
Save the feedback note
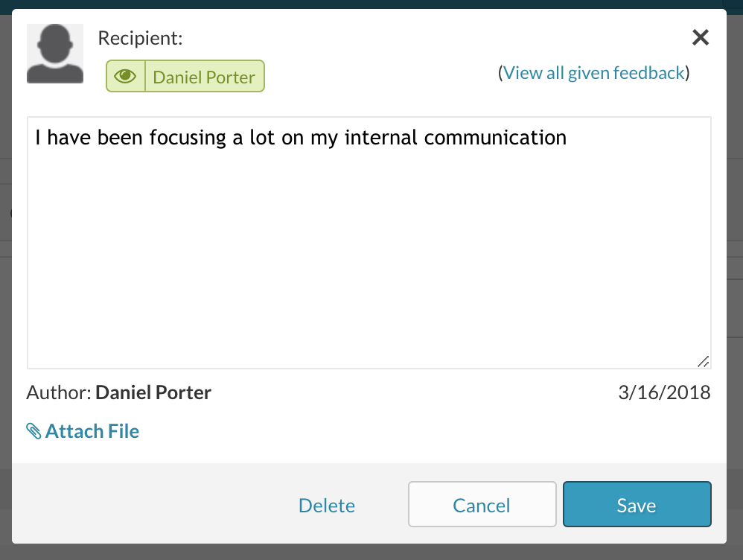tap(637, 505)
